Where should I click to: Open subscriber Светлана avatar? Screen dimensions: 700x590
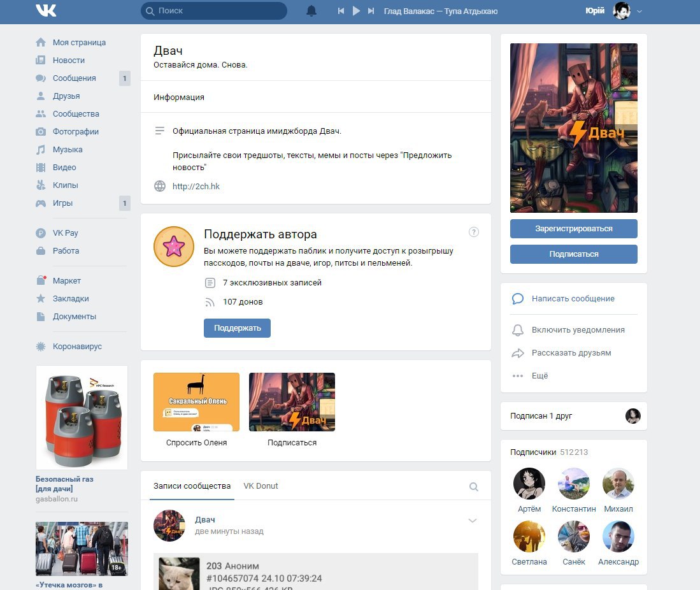[x=529, y=536]
